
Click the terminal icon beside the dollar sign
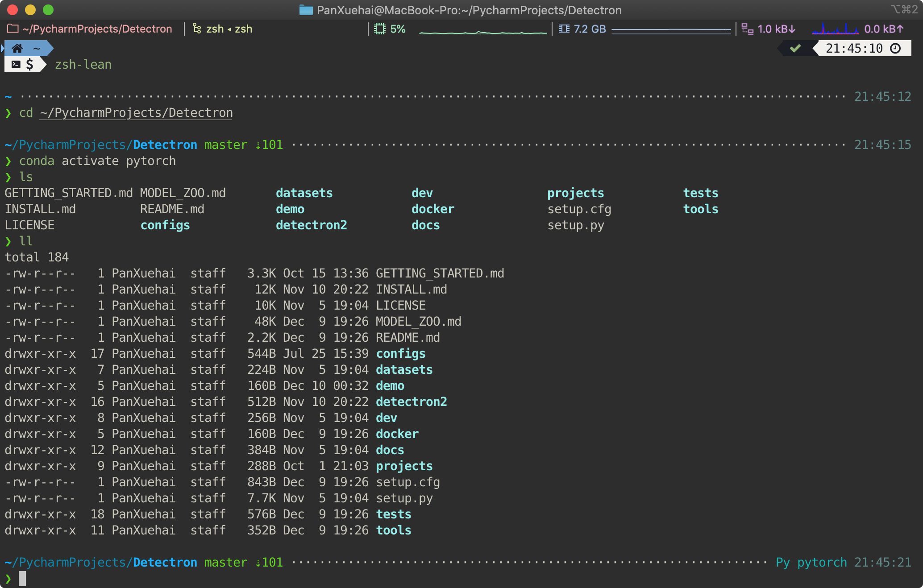click(16, 64)
